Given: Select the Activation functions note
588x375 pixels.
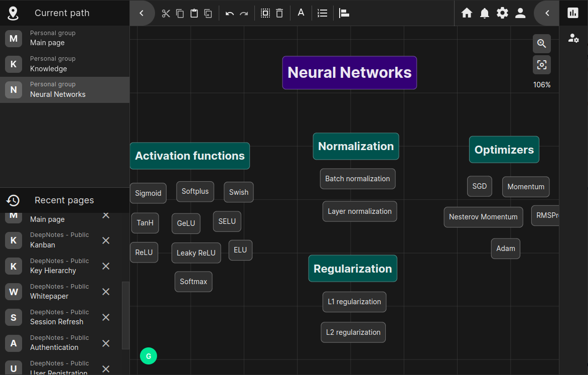Looking at the screenshot, I should (190, 156).
